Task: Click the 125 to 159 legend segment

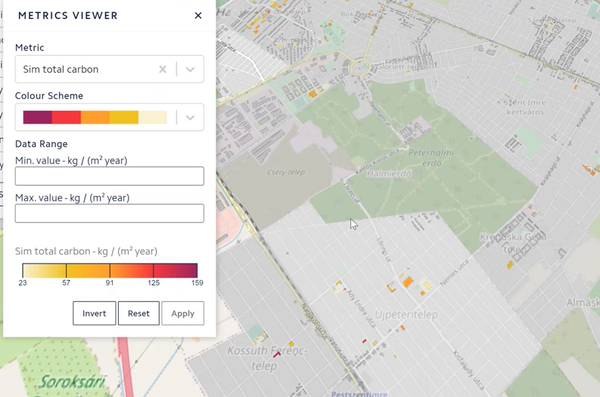Action: pos(175,271)
